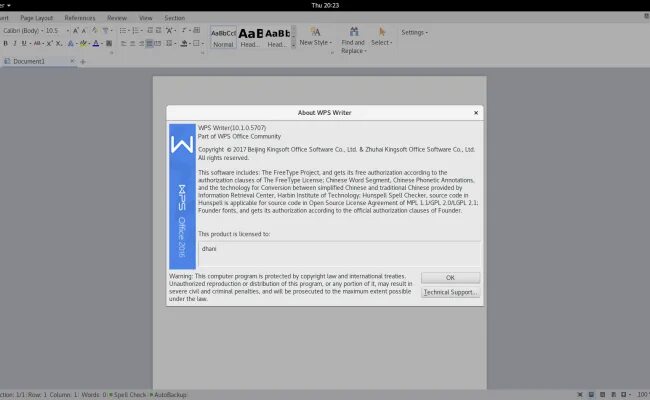Expand the font group dialog launcher
650x400 pixels.
112,53
